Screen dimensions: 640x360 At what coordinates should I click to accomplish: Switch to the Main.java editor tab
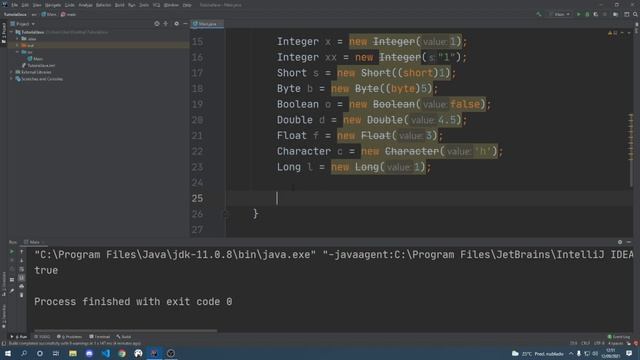[207, 24]
